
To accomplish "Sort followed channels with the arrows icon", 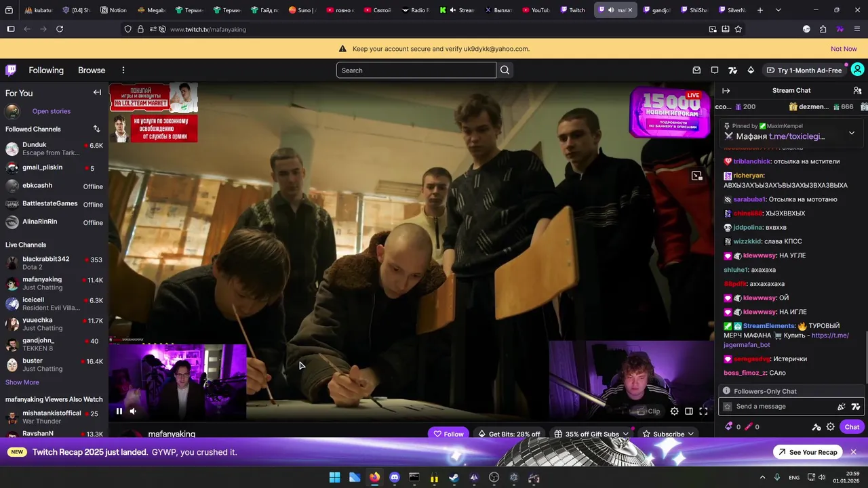I will pos(96,129).
